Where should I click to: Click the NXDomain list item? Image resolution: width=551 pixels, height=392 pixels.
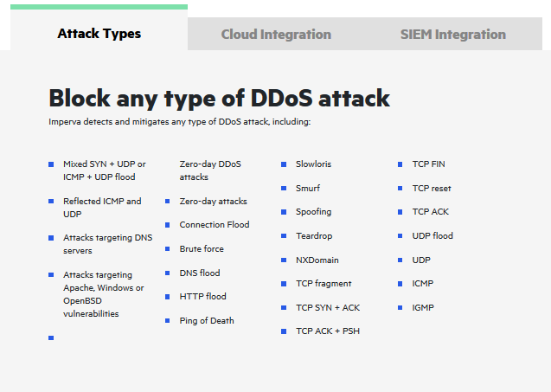coord(317,260)
